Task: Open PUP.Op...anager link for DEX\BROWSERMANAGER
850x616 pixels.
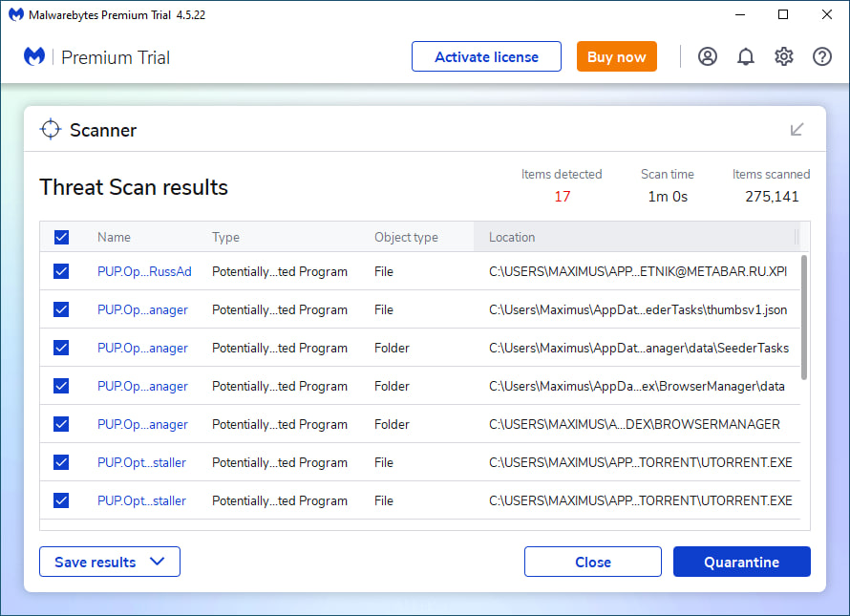Action: tap(142, 424)
